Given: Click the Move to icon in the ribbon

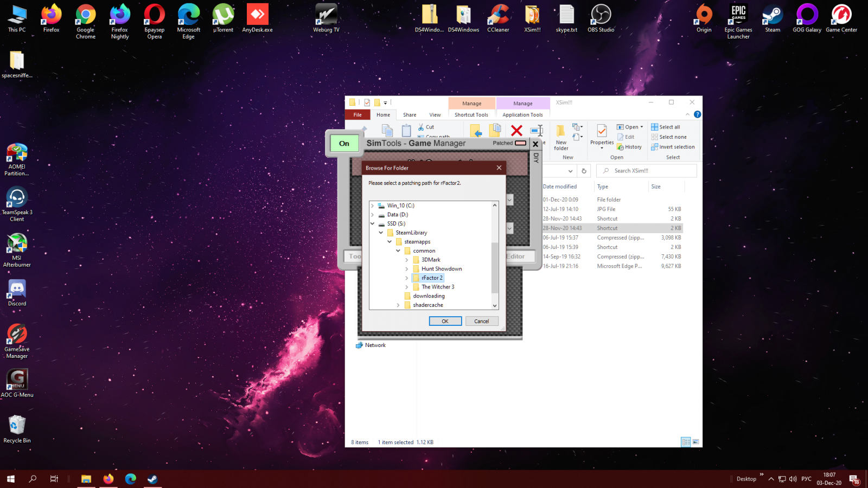Looking at the screenshot, I should click(x=476, y=131).
